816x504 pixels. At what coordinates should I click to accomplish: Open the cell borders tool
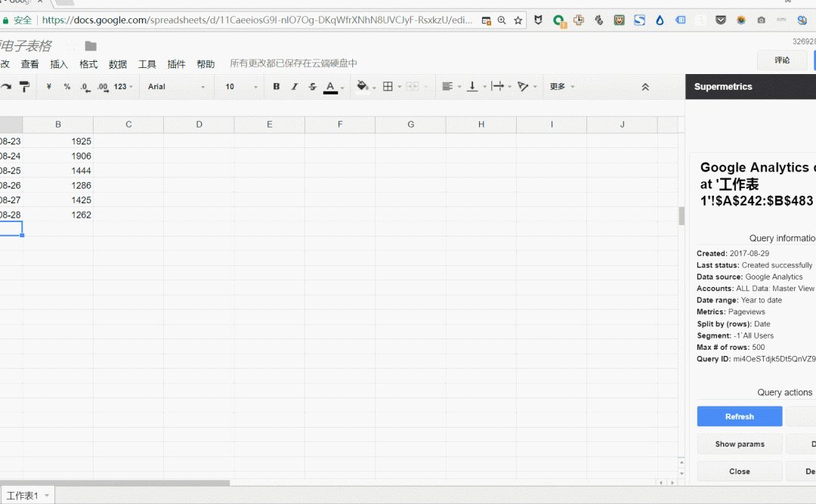click(x=388, y=86)
